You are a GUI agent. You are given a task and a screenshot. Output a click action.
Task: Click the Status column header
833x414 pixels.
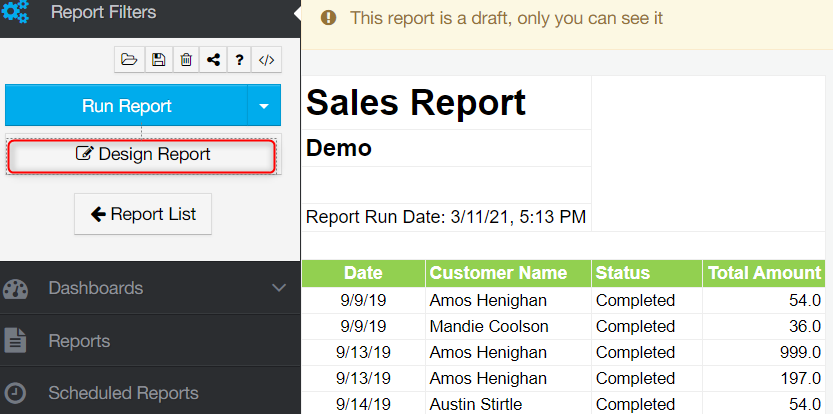[647, 273]
